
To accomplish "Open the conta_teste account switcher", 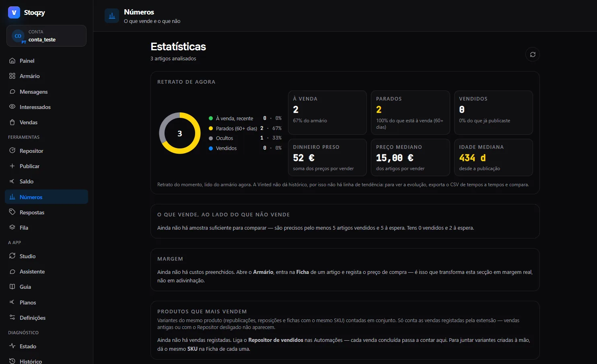I will [x=46, y=36].
